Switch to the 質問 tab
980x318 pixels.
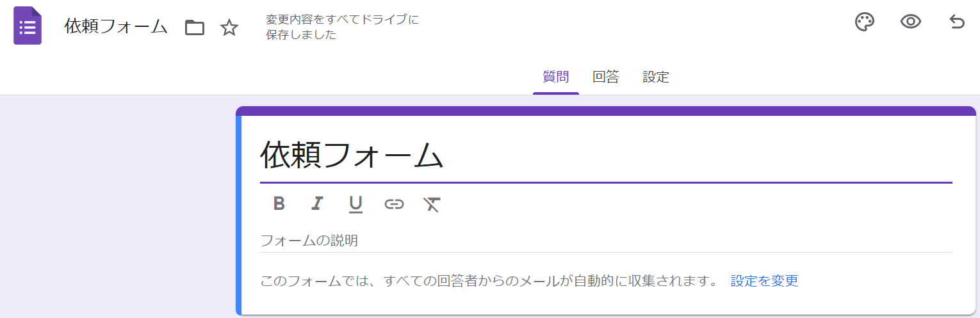556,77
